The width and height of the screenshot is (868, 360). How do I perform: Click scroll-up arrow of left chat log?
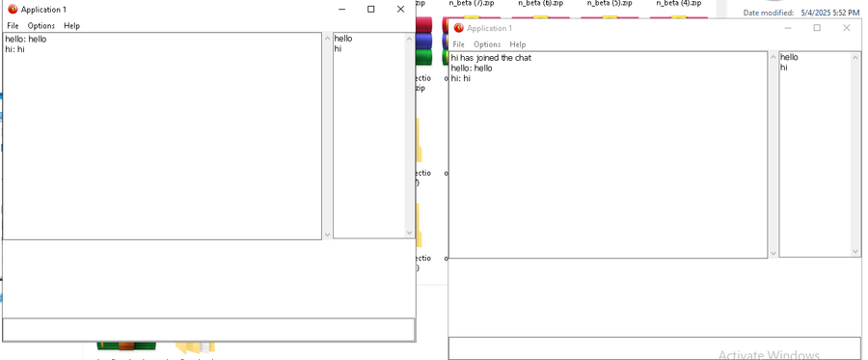point(327,39)
